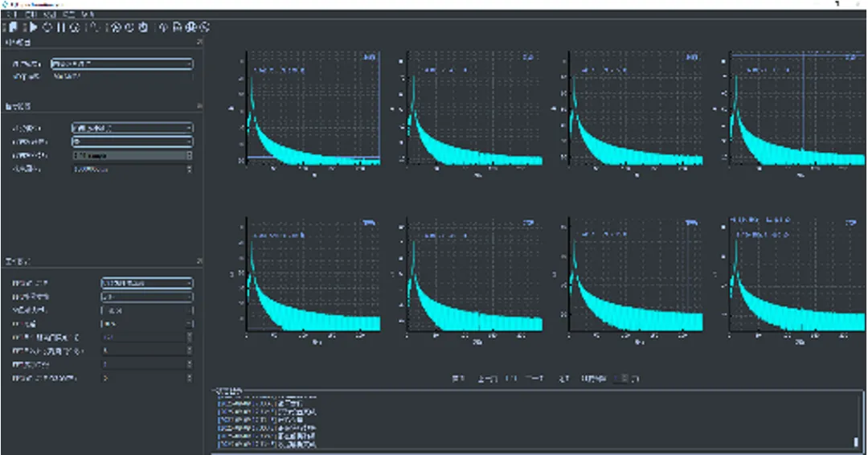868x455 pixels.
Task: Click the last icon in the toolbar
Action: [x=205, y=27]
